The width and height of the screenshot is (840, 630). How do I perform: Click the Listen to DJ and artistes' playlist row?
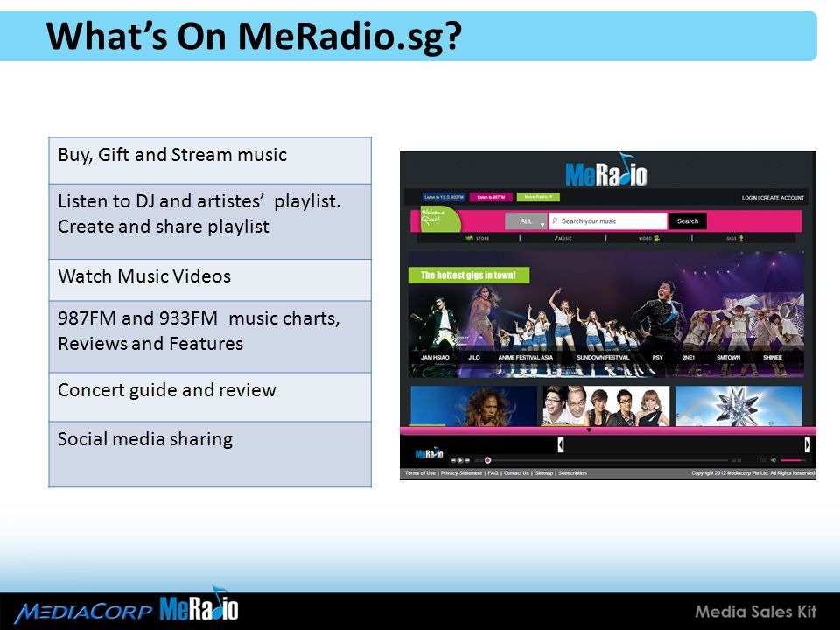[x=210, y=221]
